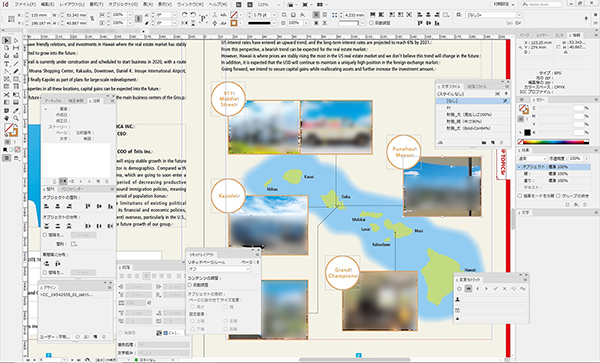600x363 pixels.
Task: Select the Scissors tool
Action: click(7, 94)
